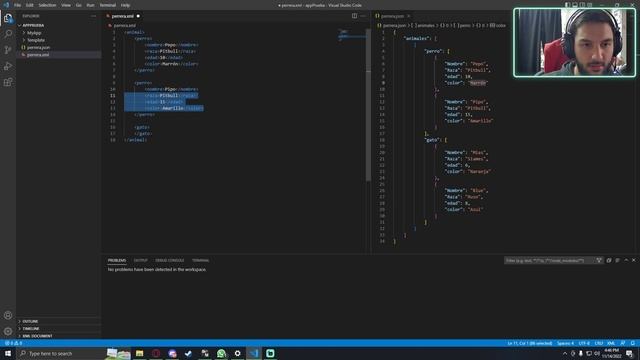Image resolution: width=640 pixels, height=360 pixels.
Task: Open File Explorer from the taskbar
Action: pyautogui.click(x=140, y=353)
